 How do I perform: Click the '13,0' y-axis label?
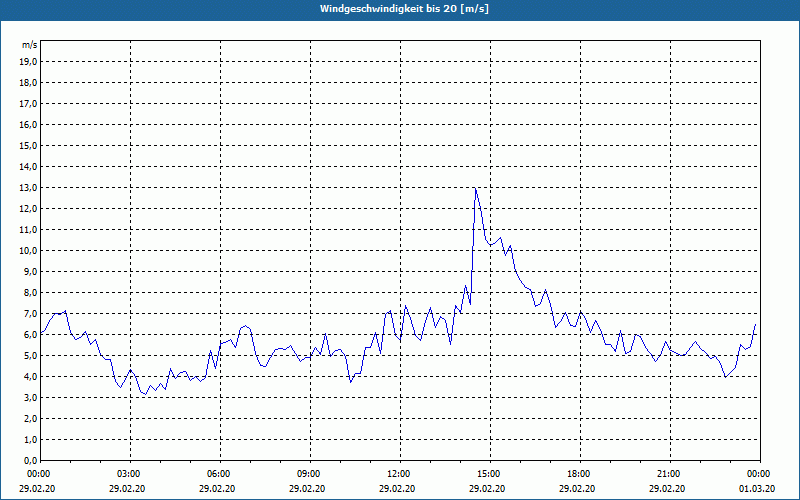coord(29,188)
